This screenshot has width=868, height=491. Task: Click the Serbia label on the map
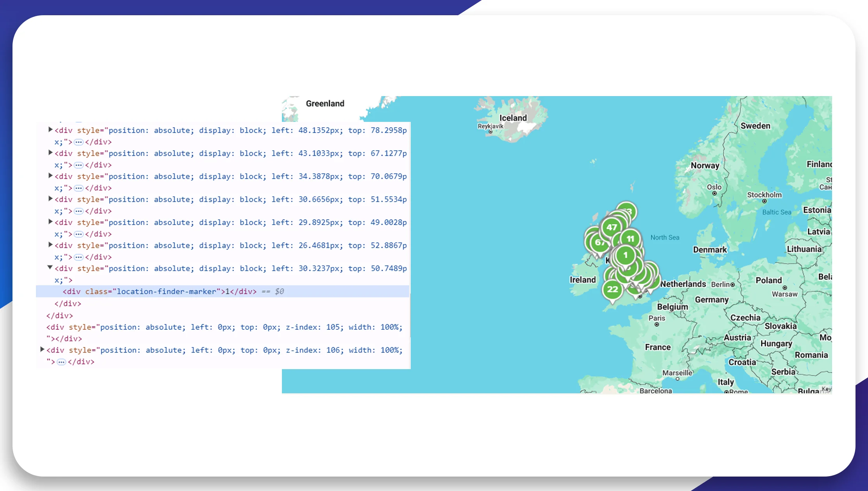click(x=783, y=372)
